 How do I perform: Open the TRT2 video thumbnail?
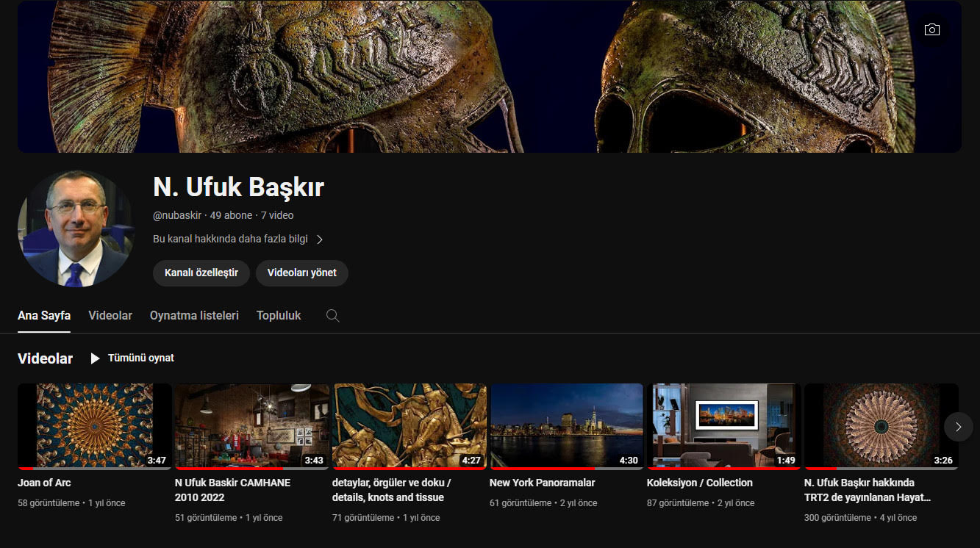(x=881, y=425)
